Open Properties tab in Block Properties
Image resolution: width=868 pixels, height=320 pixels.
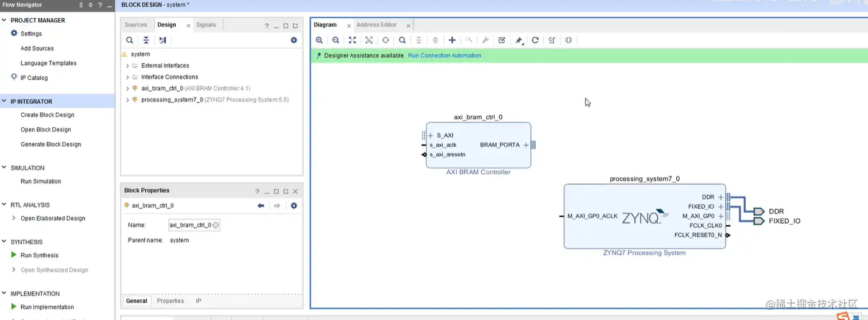click(170, 301)
